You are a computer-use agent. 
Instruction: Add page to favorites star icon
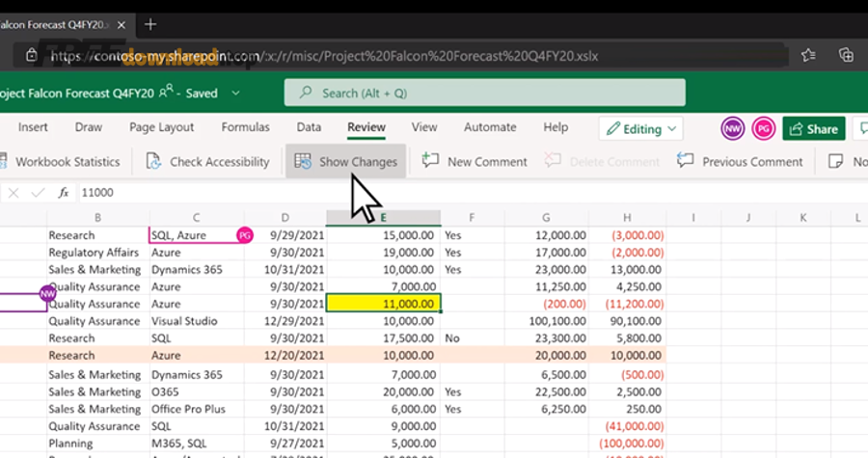click(808, 55)
